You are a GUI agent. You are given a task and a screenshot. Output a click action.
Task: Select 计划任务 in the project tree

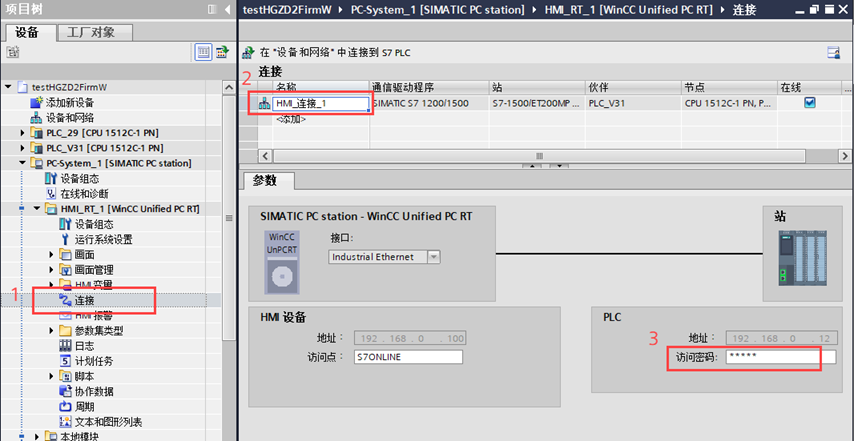click(x=95, y=360)
